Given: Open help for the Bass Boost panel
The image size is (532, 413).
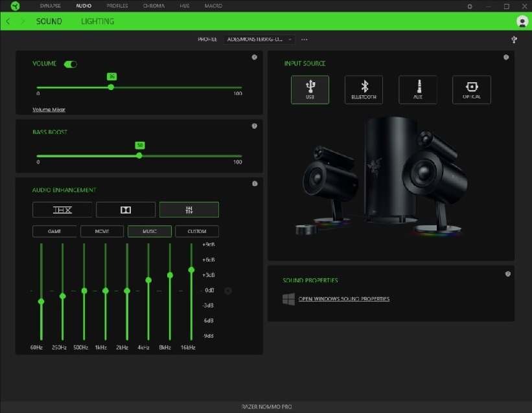Looking at the screenshot, I should (x=254, y=126).
